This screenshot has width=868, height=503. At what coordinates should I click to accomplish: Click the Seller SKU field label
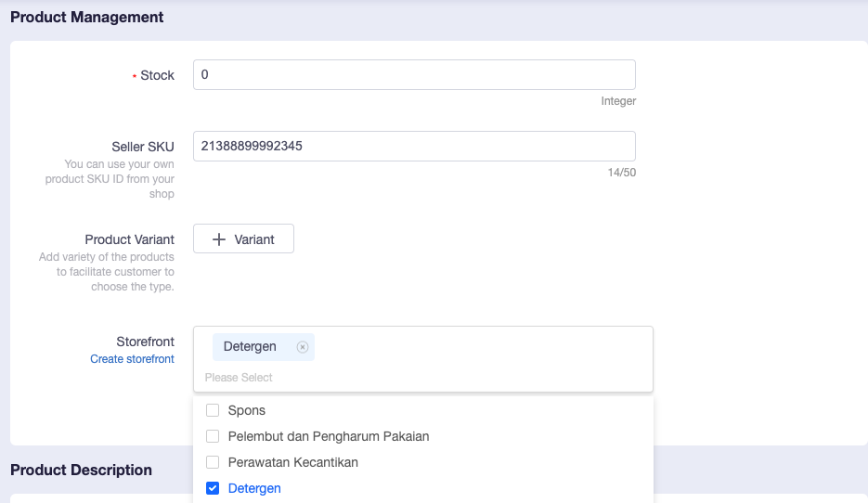[x=143, y=147]
